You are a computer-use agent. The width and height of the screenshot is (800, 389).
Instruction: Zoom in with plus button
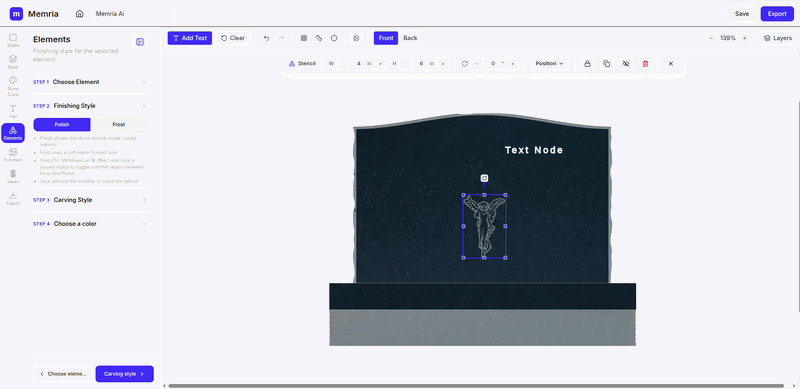pyautogui.click(x=744, y=38)
